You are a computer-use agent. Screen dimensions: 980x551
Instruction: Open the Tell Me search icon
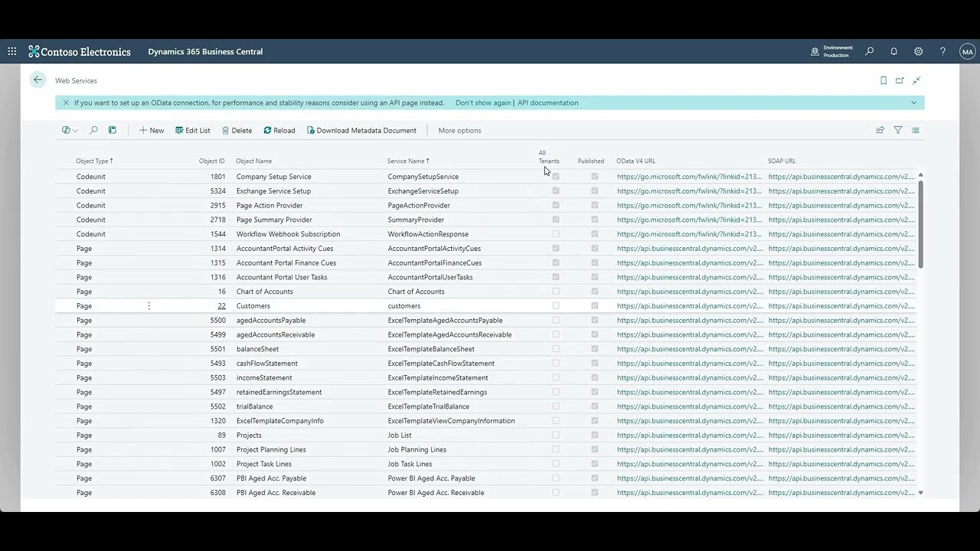(870, 51)
